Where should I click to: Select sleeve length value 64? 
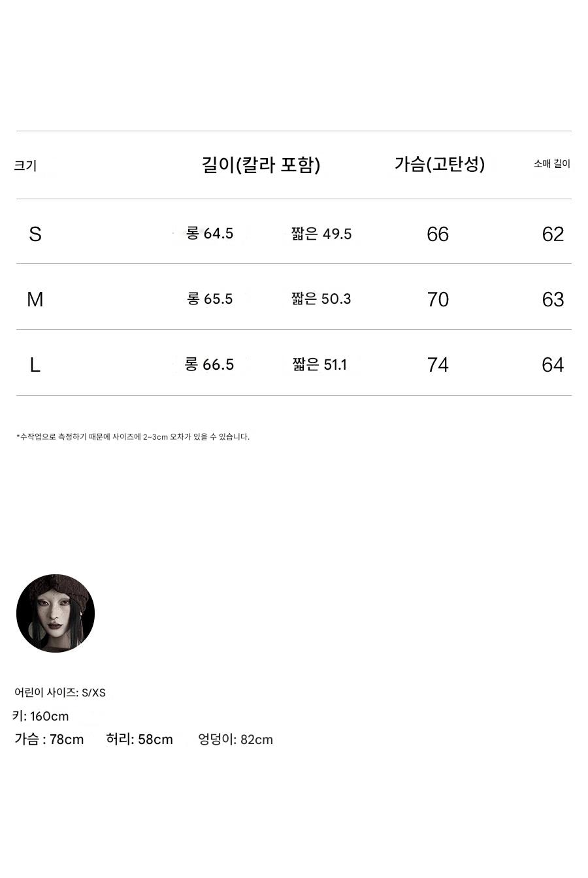pyautogui.click(x=553, y=365)
